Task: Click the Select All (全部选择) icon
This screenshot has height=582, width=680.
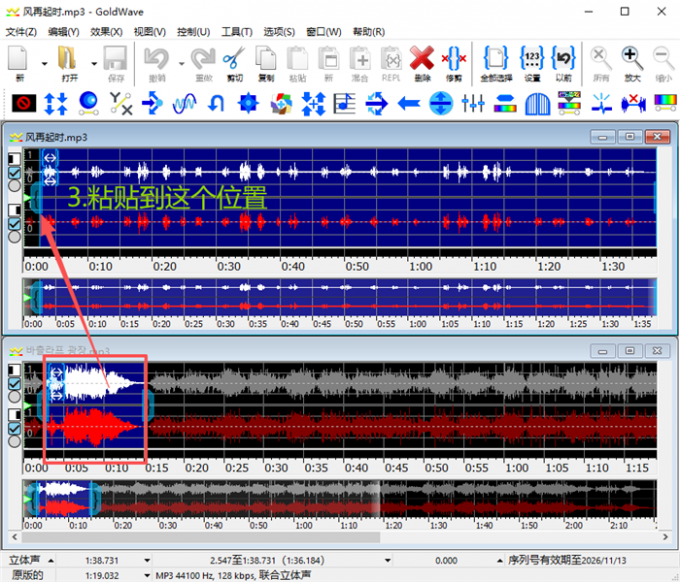Action: point(496,61)
